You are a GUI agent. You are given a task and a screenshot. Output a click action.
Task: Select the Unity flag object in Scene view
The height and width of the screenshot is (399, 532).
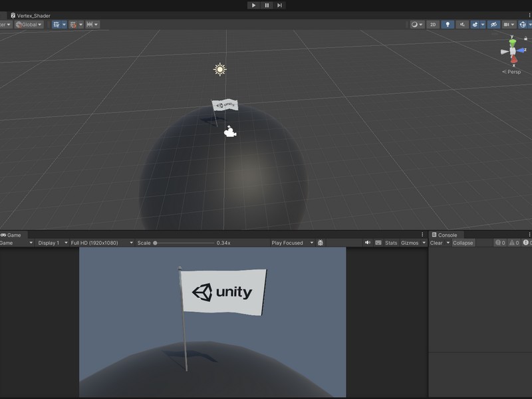click(225, 105)
